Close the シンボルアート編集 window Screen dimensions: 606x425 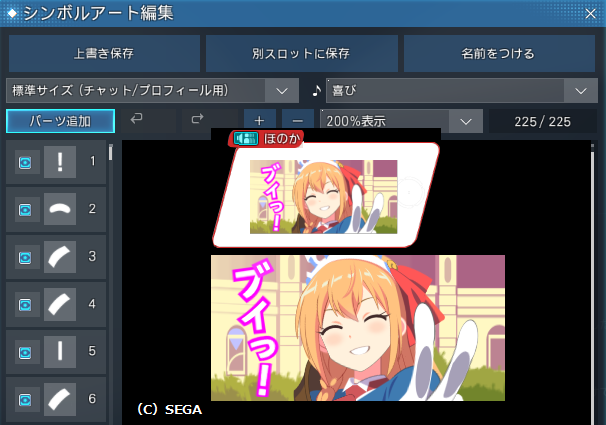(590, 14)
